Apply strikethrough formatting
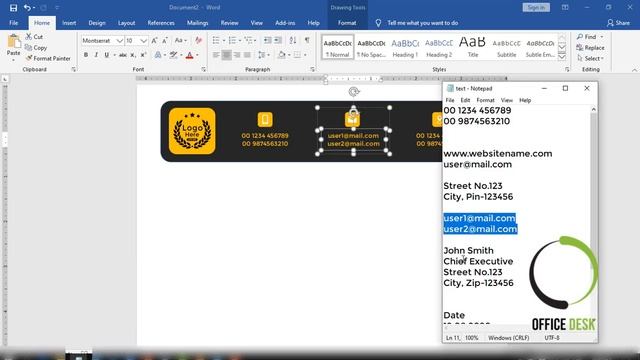This screenshot has width=640, height=360. click(122, 55)
